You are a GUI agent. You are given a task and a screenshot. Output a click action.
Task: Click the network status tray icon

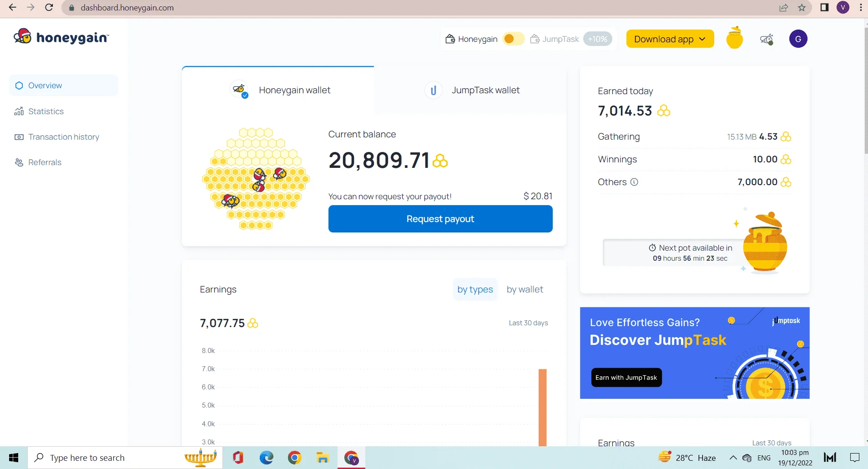[x=747, y=458]
